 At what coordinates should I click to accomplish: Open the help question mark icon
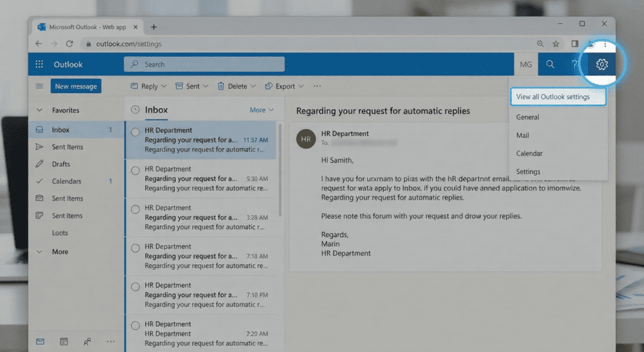(x=575, y=64)
